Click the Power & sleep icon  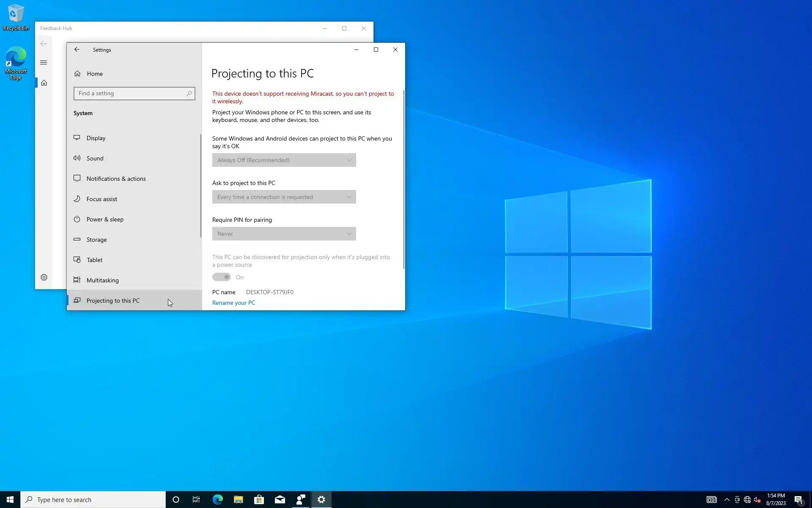pyautogui.click(x=77, y=219)
